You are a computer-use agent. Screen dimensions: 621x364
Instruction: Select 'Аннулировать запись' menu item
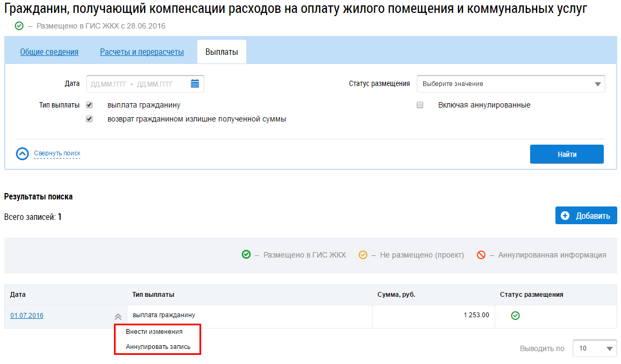[x=158, y=347]
